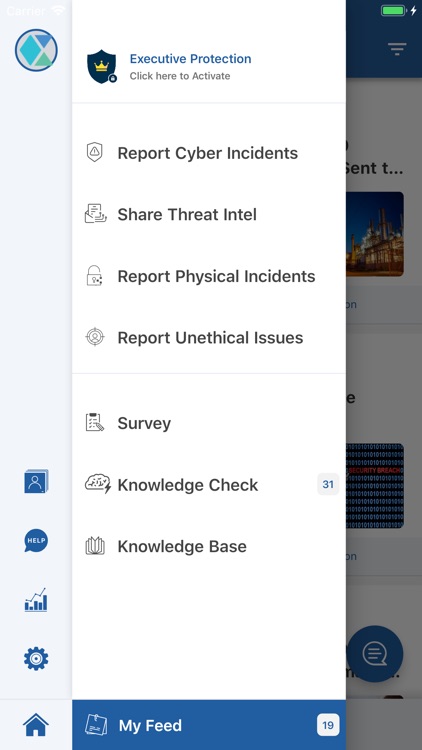Open the refinery image thumbnail

(375, 234)
